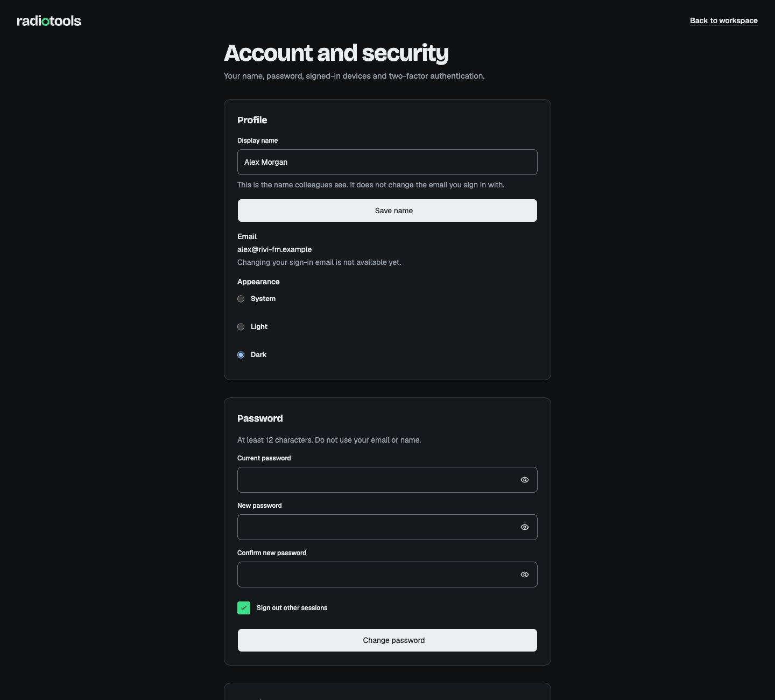
Task: Click the Account and security heading
Action: 336,53
